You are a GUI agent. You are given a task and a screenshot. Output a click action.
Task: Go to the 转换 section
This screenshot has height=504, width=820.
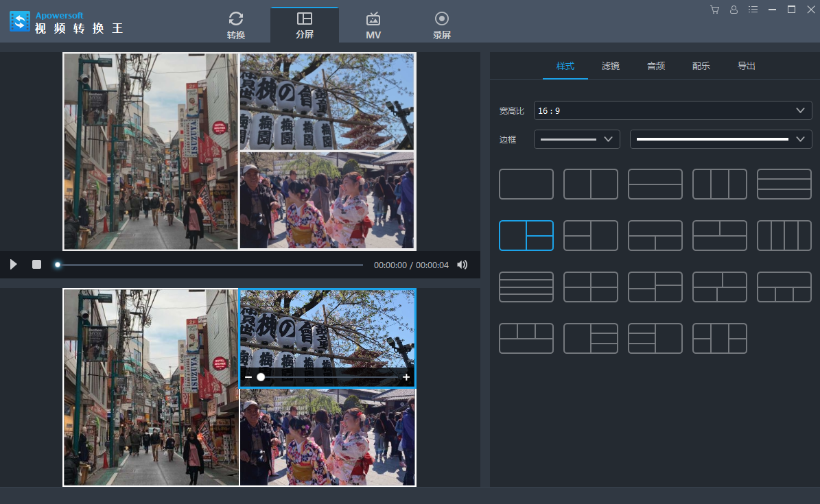[236, 25]
